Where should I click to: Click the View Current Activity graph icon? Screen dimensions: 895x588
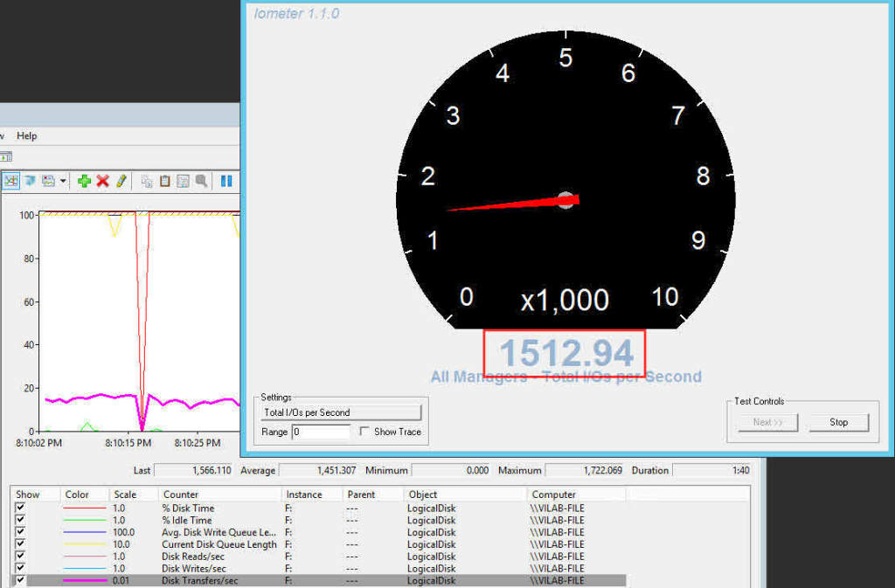(11, 181)
